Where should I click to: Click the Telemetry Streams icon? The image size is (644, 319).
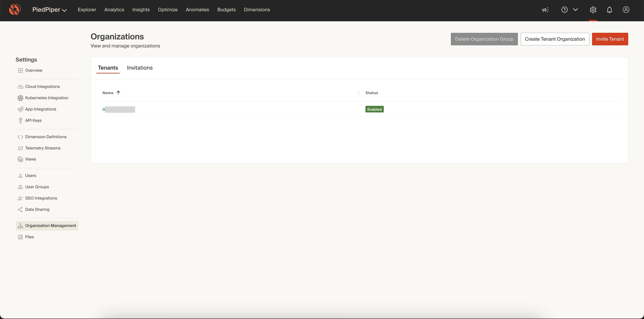coord(20,148)
